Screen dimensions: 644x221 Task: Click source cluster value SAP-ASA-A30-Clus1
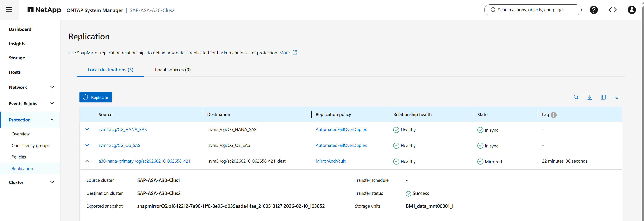(159, 180)
